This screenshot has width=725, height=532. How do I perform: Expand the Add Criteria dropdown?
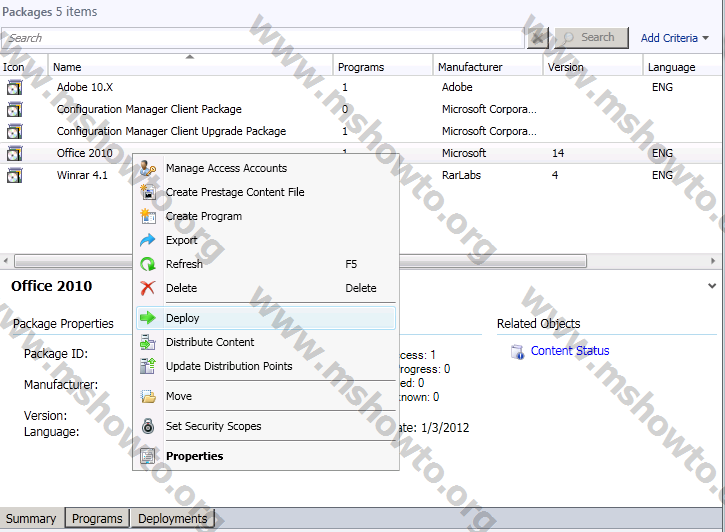pos(675,38)
